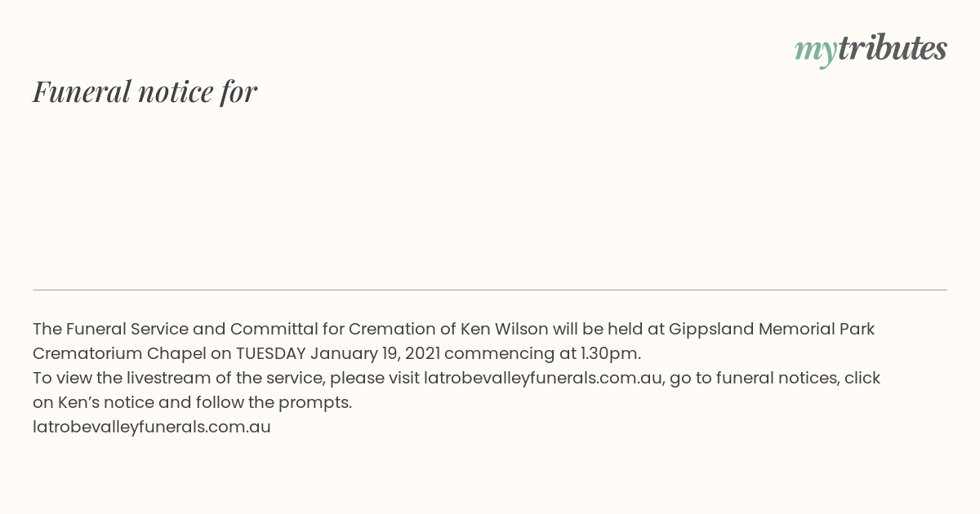The height and width of the screenshot is (514, 980).
Task: Click the date "January 19, 2021"
Action: click(x=375, y=353)
